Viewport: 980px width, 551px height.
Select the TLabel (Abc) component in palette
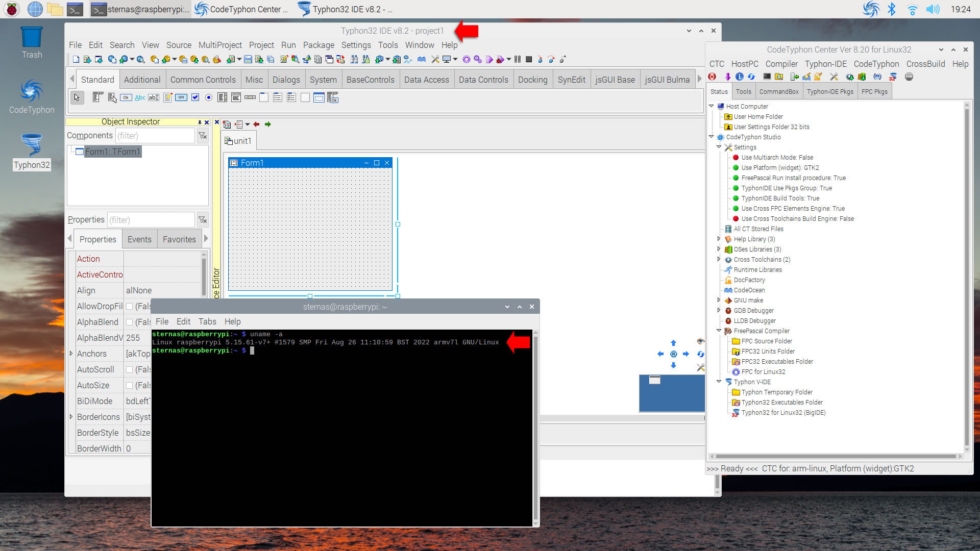click(x=140, y=97)
